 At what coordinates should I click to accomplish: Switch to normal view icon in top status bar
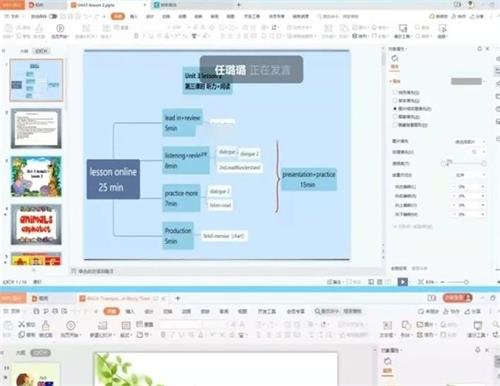[x=371, y=282]
